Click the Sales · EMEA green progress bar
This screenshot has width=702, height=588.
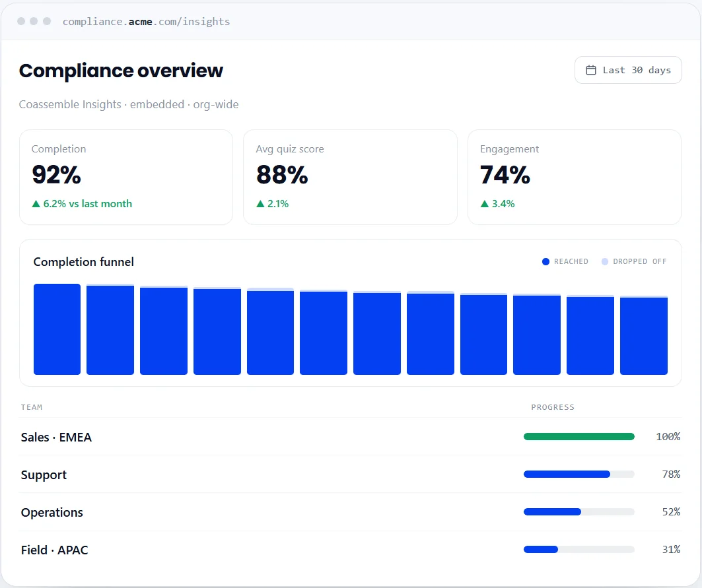coord(579,437)
